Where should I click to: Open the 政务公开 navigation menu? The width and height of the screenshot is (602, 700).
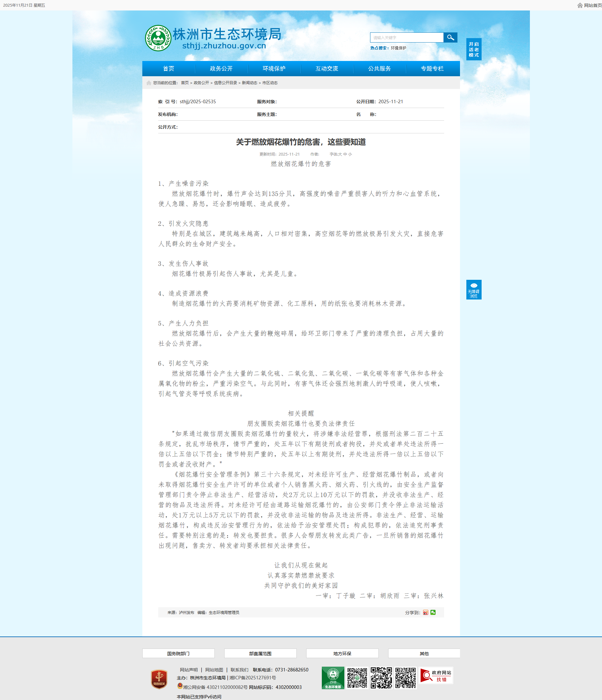pos(221,69)
